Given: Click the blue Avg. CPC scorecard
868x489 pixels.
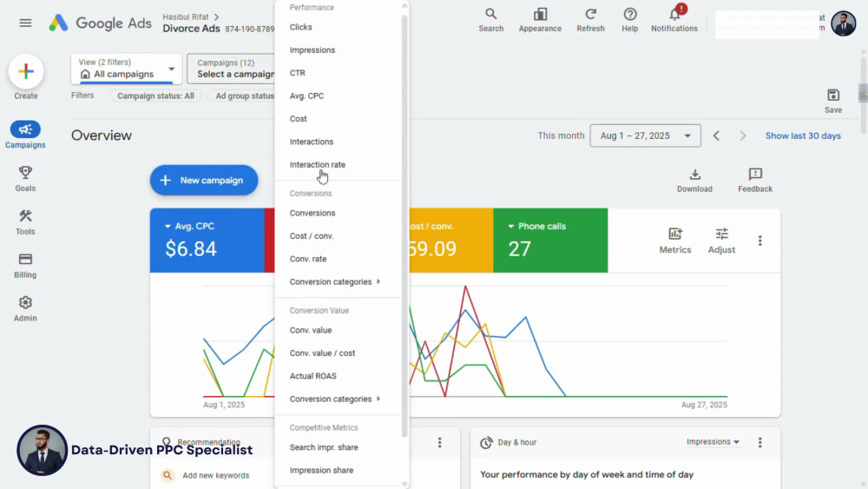Looking at the screenshot, I should click(207, 241).
